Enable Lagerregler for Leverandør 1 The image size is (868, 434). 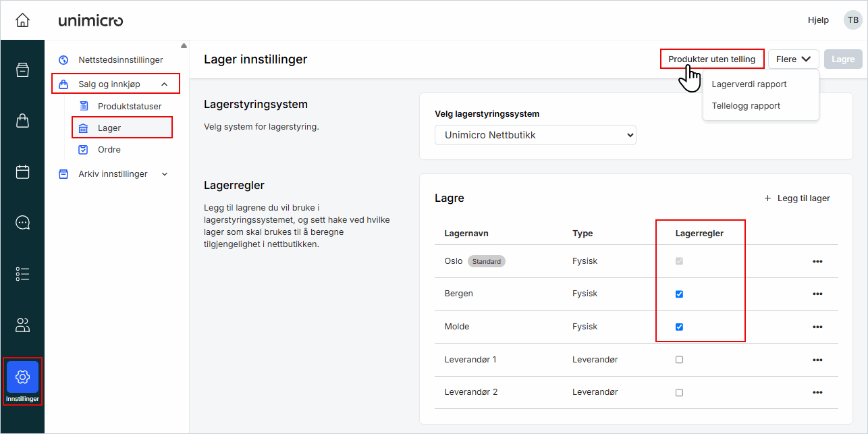point(679,359)
